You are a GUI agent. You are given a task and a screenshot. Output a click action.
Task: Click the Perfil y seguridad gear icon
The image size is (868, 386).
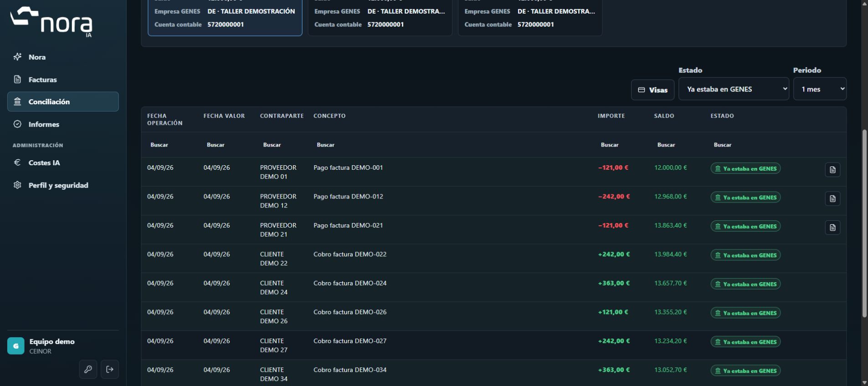pos(17,185)
